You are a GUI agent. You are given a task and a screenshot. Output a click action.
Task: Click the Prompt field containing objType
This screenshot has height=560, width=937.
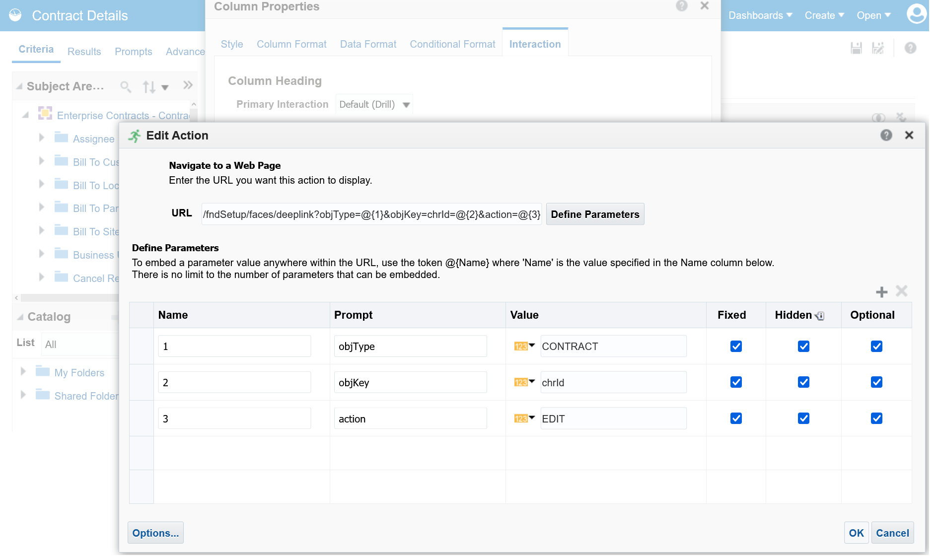click(410, 346)
